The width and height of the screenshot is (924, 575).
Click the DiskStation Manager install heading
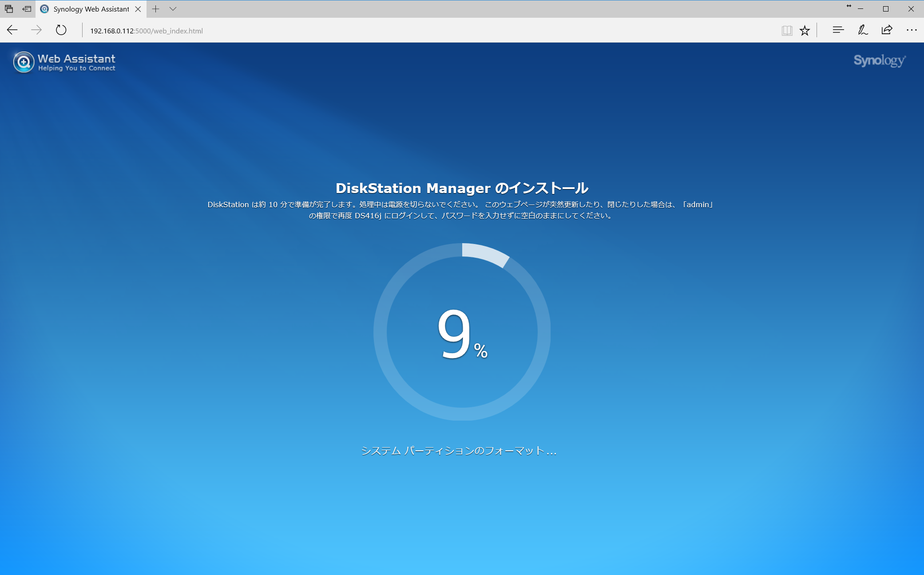pos(462,188)
